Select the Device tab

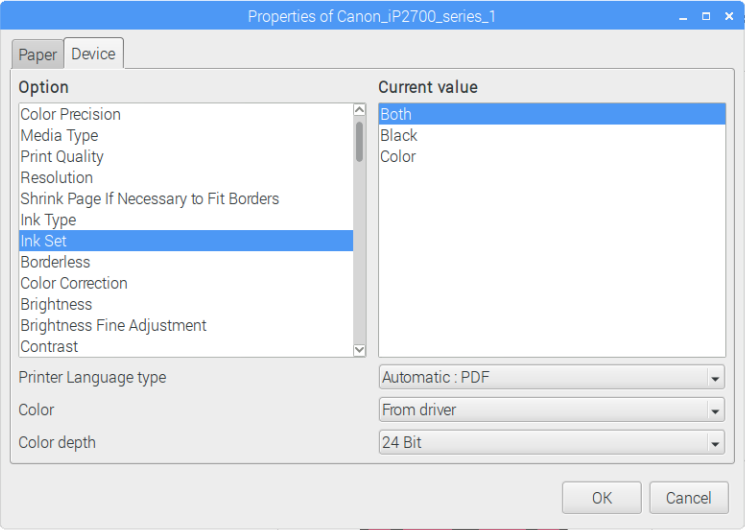(94, 54)
